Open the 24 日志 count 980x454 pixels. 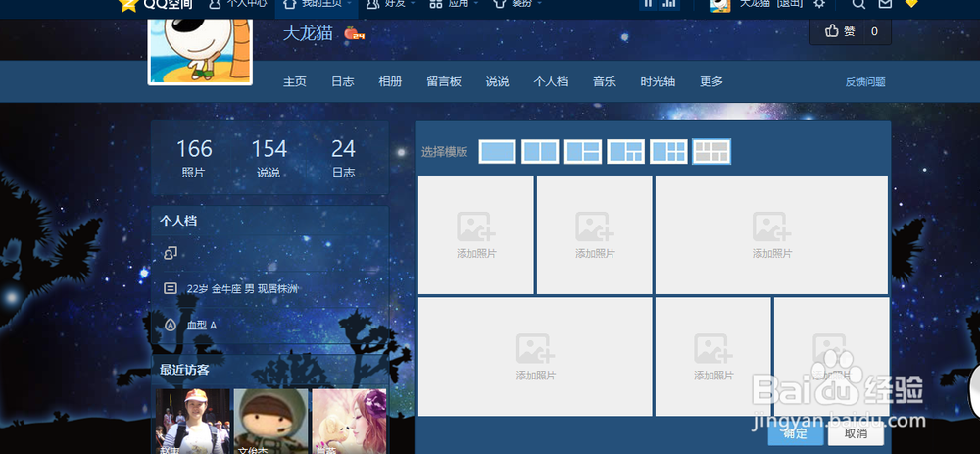343,158
